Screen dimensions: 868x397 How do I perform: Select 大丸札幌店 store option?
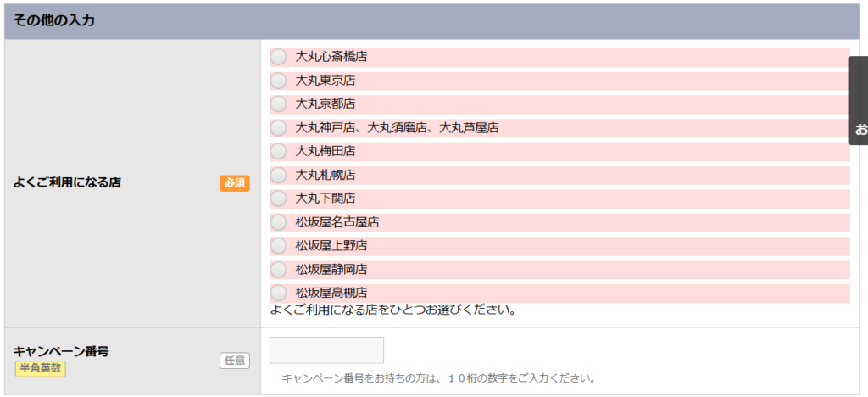pos(279,175)
